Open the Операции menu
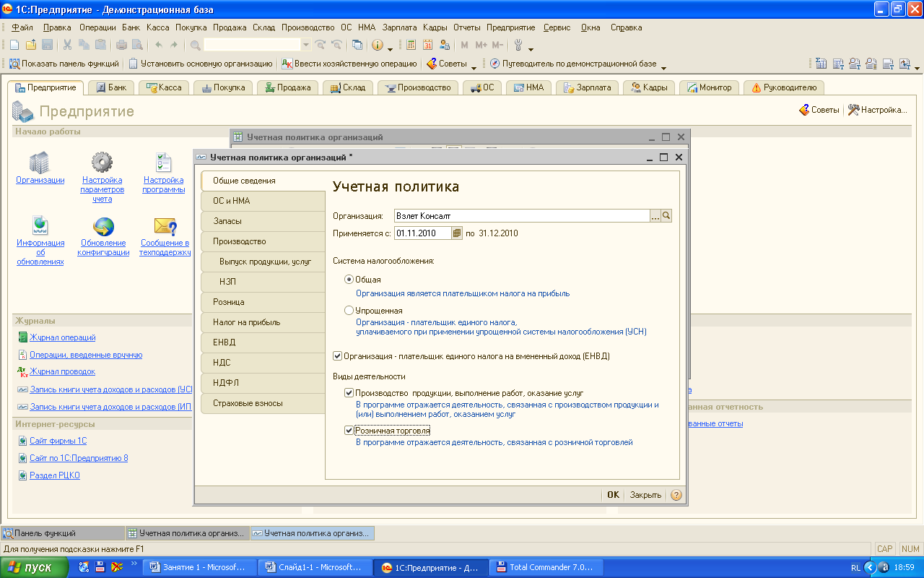924x578 pixels. (x=97, y=27)
